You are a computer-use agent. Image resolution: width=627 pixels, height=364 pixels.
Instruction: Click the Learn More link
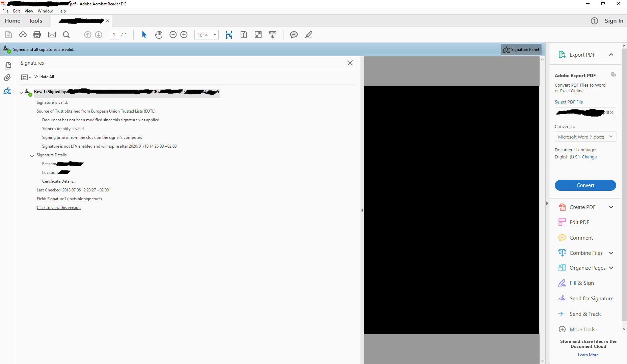pos(588,355)
